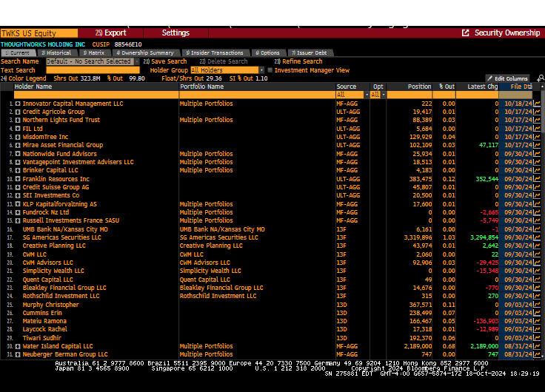Expand the Franklin Resources Inc holder
The width and height of the screenshot is (545, 392).
coord(18,179)
